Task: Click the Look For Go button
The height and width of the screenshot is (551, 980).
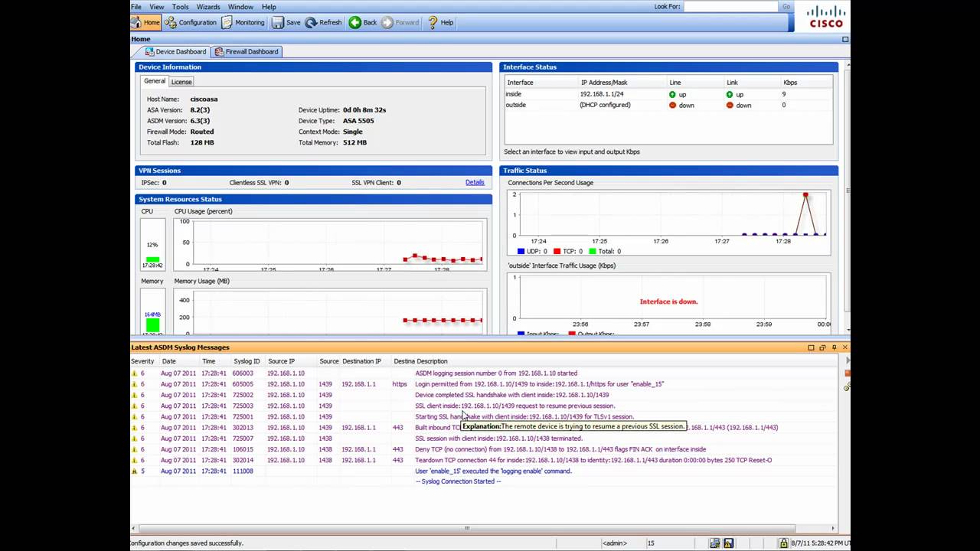Action: pos(786,6)
